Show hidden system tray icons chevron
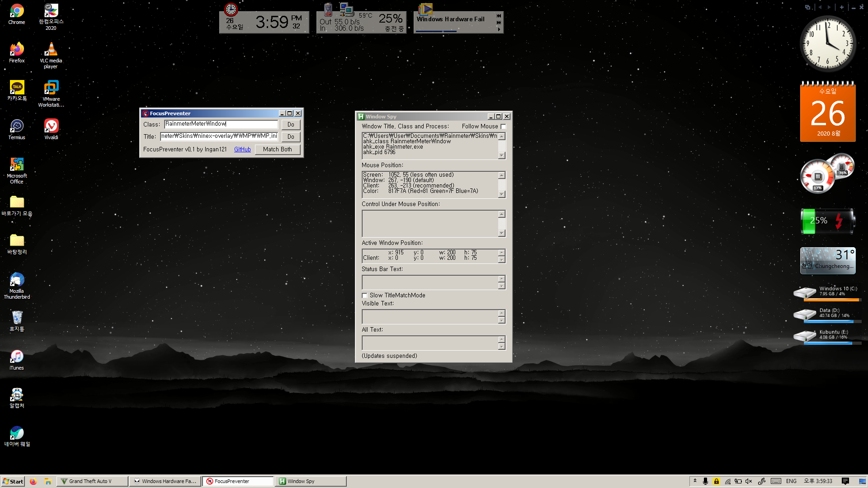This screenshot has height=488, width=868. (x=695, y=481)
